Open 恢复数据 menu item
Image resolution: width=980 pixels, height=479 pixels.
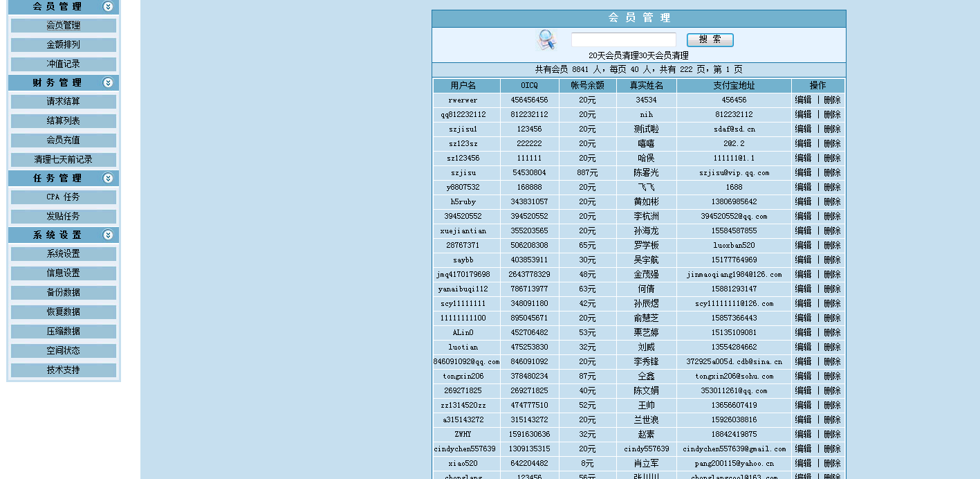[64, 312]
